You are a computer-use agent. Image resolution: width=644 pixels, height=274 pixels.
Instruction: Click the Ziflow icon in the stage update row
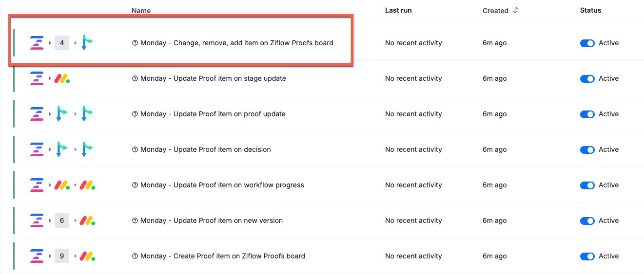37,78
